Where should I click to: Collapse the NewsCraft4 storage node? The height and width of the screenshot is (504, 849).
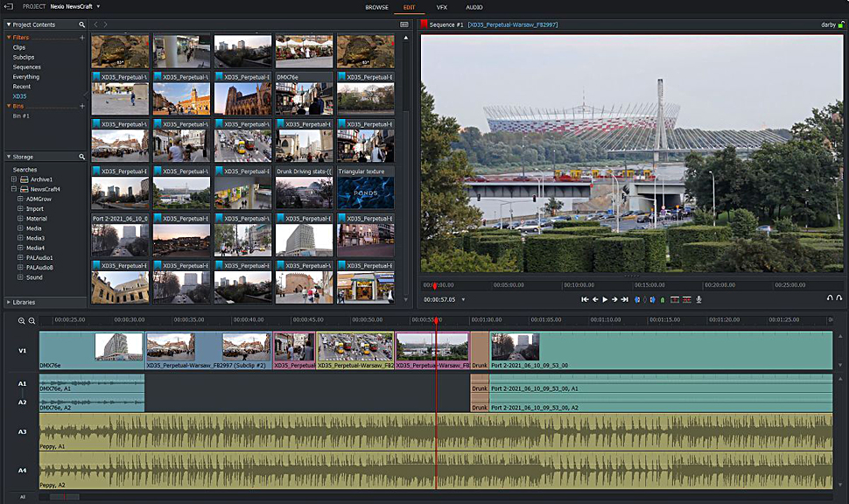[13, 189]
